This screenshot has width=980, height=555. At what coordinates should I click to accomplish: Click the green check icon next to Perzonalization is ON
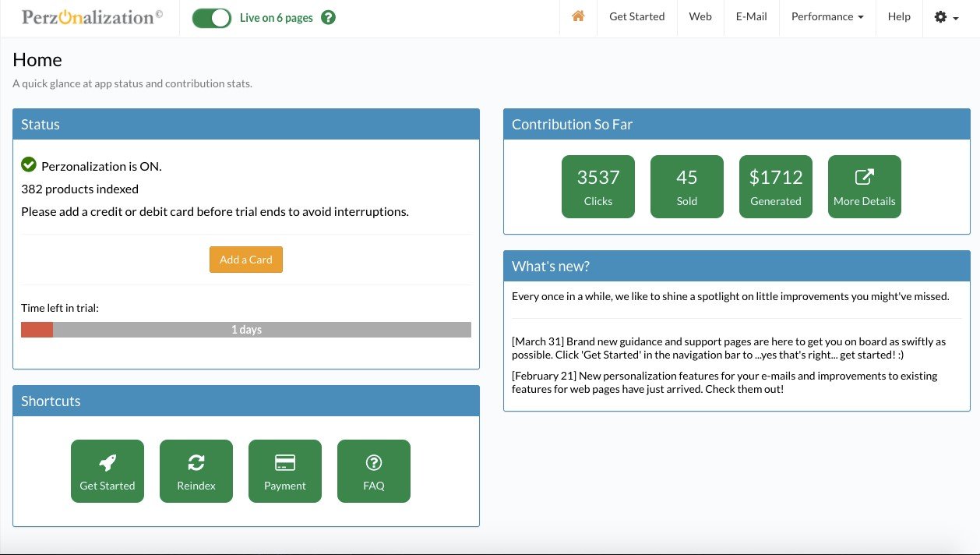tap(29, 164)
